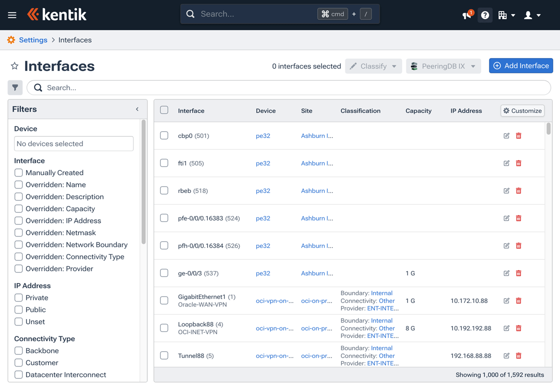This screenshot has width=560, height=392.
Task: Enable the Manually Created filter
Action: pos(18,172)
